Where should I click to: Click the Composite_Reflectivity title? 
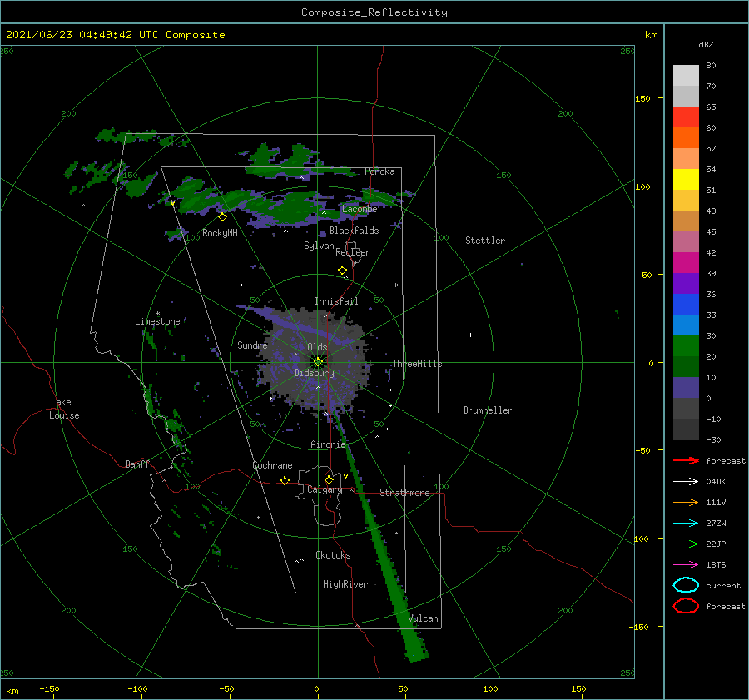click(374, 12)
